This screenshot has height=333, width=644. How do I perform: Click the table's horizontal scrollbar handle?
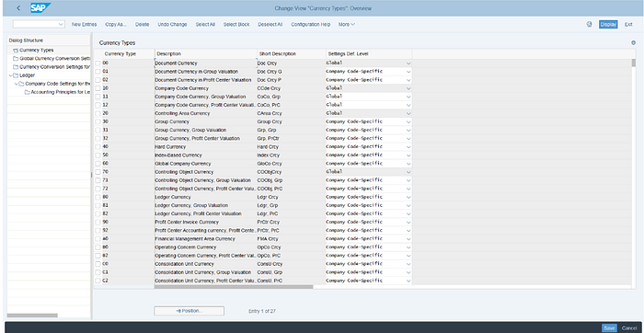pyautogui.click(x=234, y=287)
